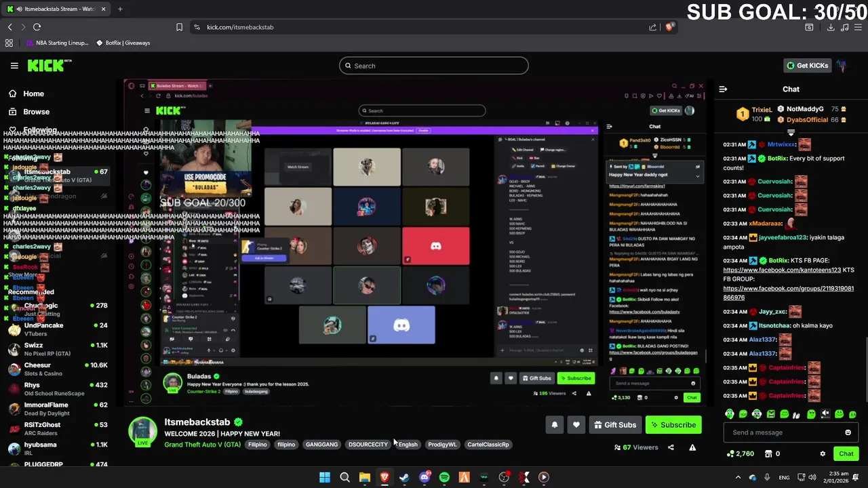Image resolution: width=868 pixels, height=488 pixels.
Task: Bookmark this page icon in address bar
Action: (179, 27)
